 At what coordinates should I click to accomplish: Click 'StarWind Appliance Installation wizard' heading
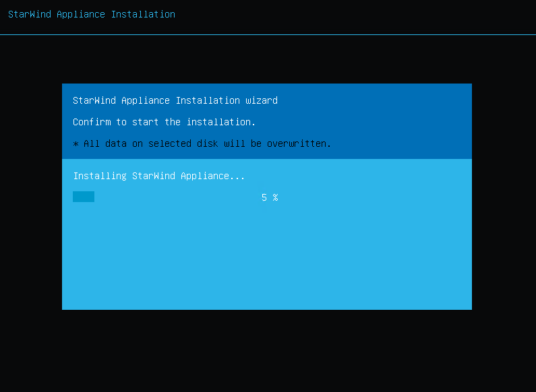175,100
